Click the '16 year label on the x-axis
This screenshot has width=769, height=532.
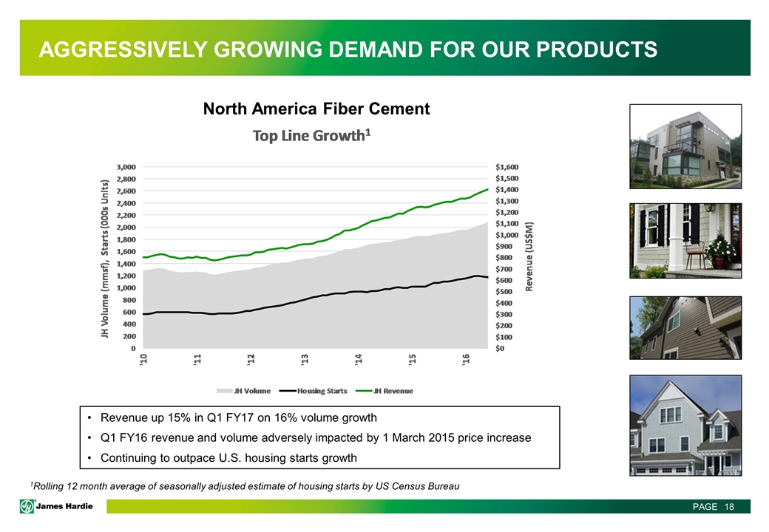pos(467,359)
